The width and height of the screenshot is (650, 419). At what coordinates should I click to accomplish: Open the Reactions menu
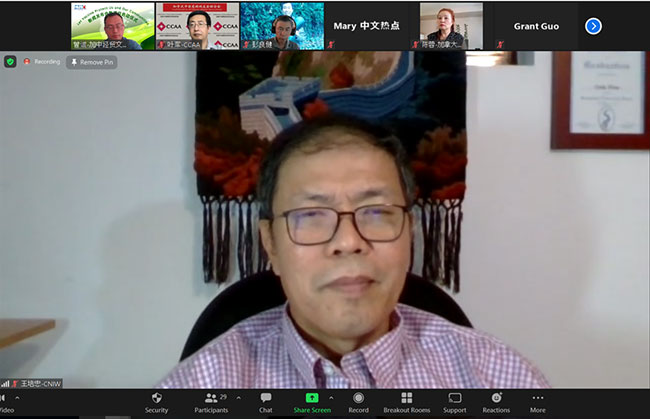point(496,403)
